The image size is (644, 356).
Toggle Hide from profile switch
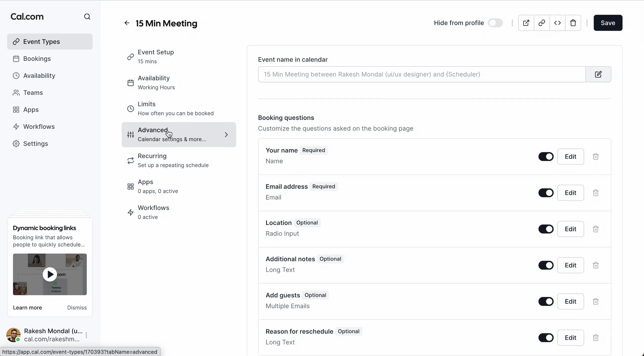[x=495, y=23]
